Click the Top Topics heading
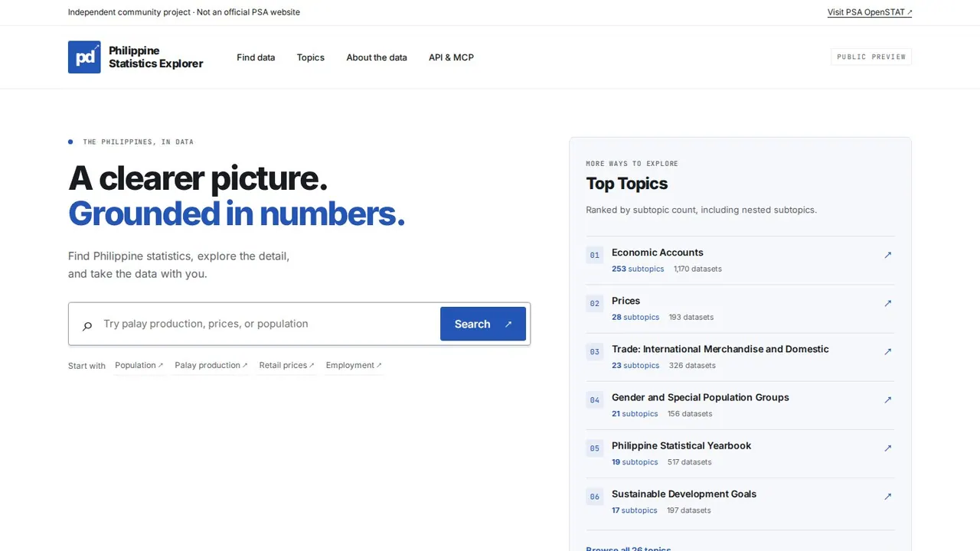Viewport: 980px width, 551px height. pos(627,184)
